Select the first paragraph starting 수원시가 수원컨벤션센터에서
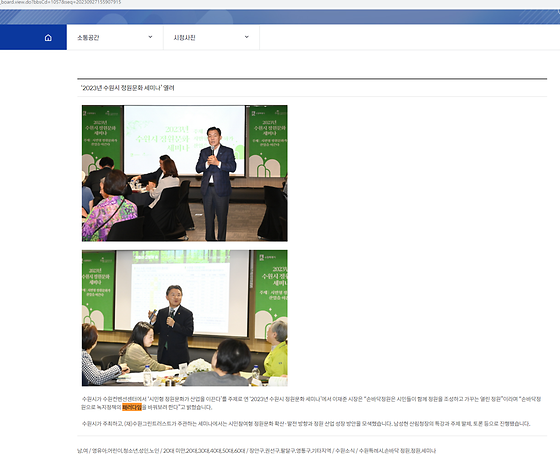560x454 pixels. click(311, 403)
